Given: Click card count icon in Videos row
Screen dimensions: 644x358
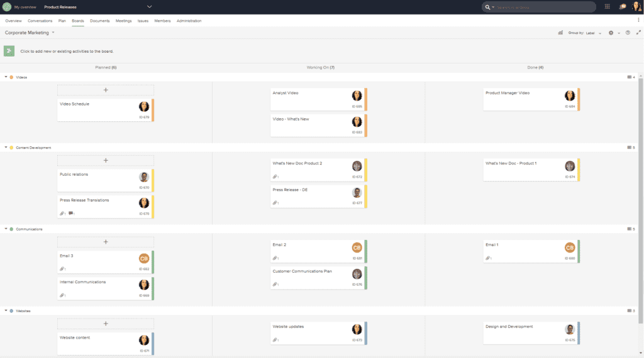Looking at the screenshot, I should pyautogui.click(x=629, y=77).
